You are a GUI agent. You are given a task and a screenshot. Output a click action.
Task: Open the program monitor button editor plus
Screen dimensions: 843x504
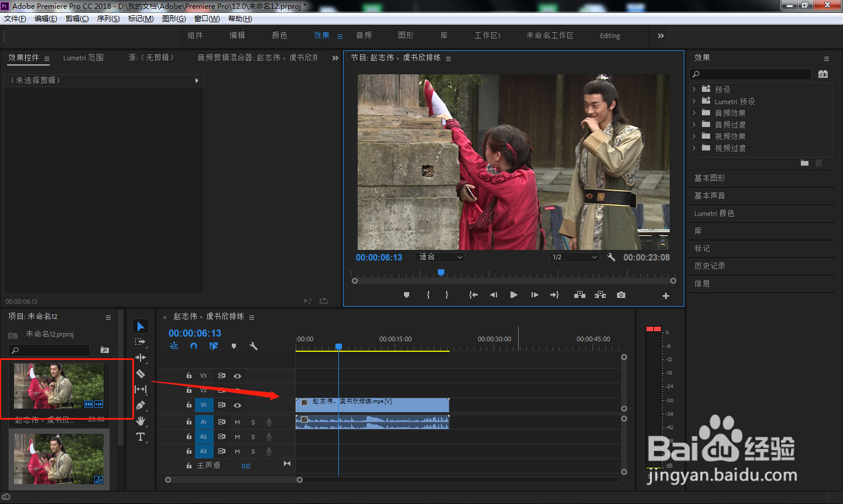coord(666,296)
